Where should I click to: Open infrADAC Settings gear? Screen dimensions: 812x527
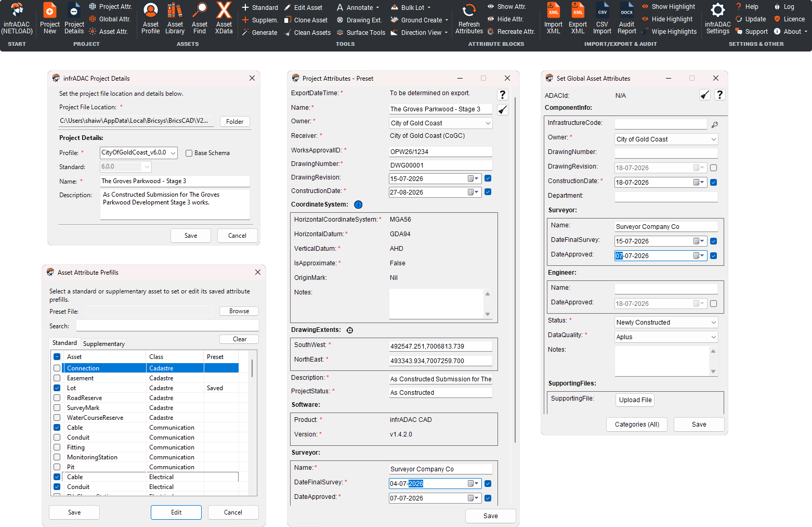coord(718,18)
